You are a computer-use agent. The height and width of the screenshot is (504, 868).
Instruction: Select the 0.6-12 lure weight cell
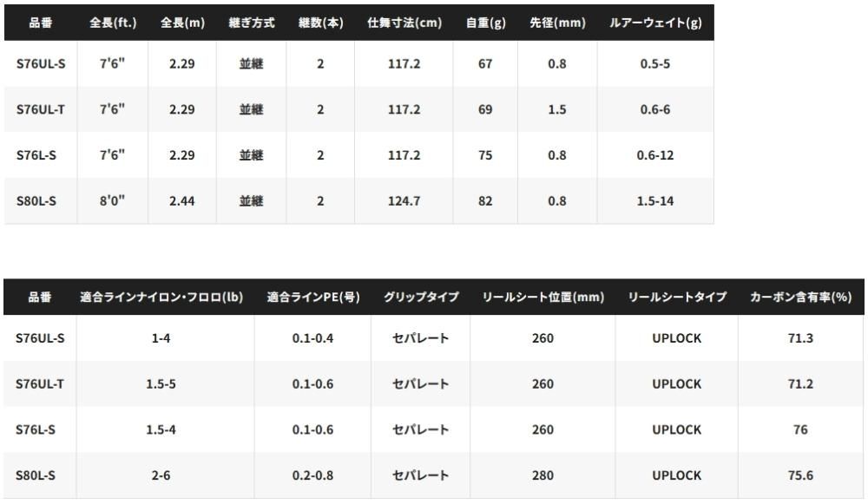point(655,155)
